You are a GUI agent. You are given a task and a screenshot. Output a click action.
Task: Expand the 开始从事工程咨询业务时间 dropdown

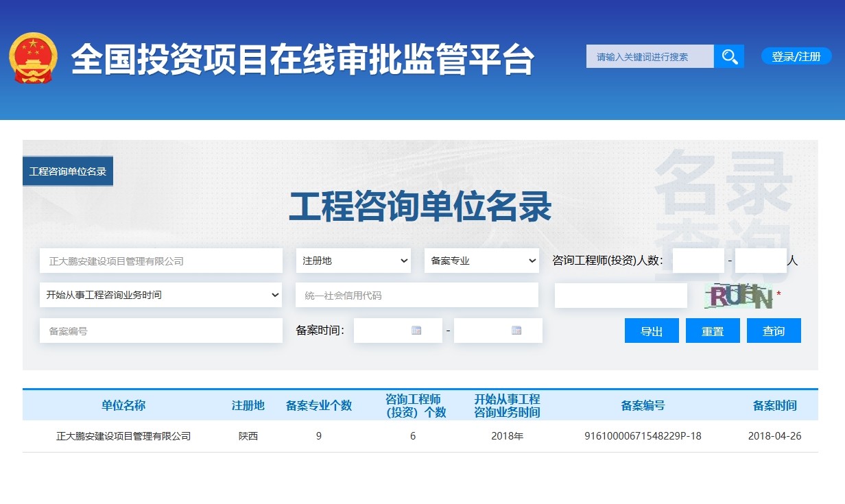point(160,295)
